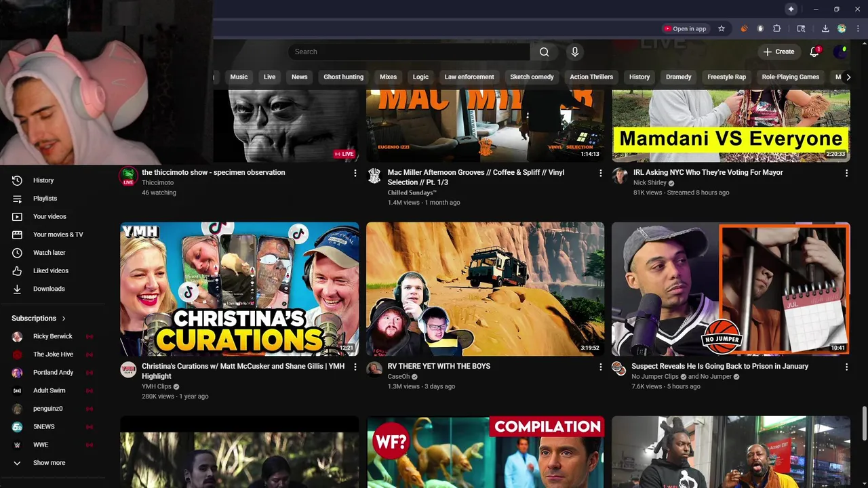Open YMH Clips channel avatar

[128, 369]
